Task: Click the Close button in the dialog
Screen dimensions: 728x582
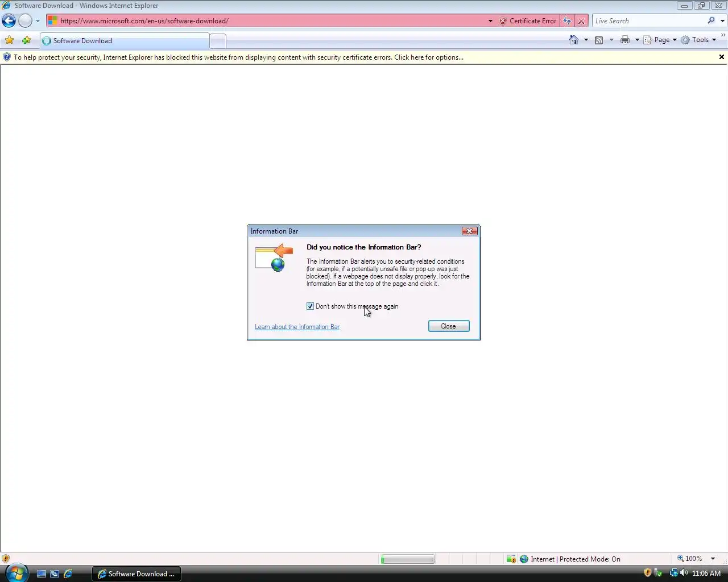Action: coord(449,326)
